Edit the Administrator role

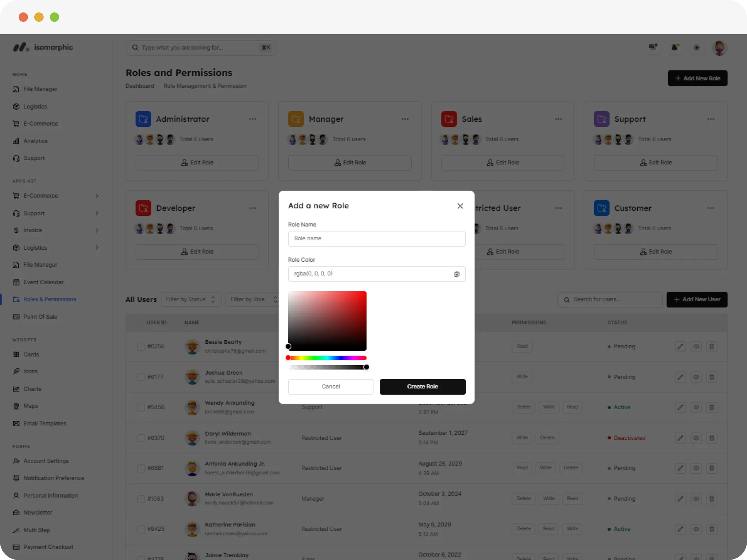pyautogui.click(x=197, y=163)
